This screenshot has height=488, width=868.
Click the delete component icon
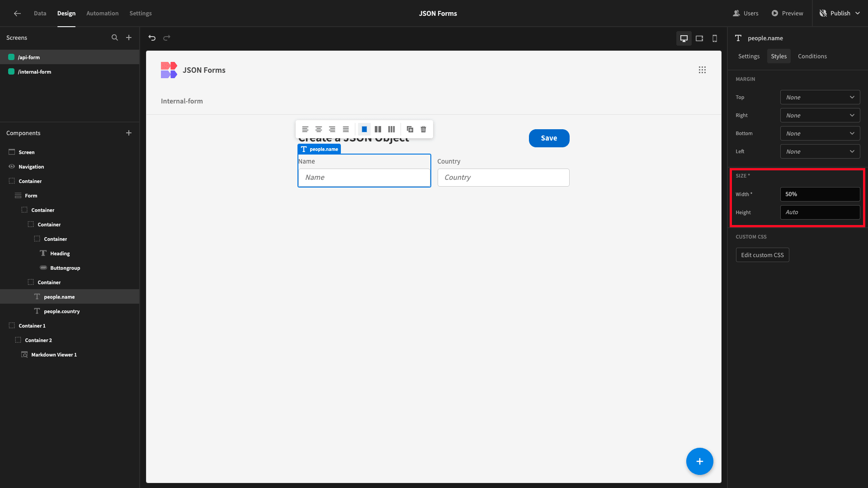(424, 129)
